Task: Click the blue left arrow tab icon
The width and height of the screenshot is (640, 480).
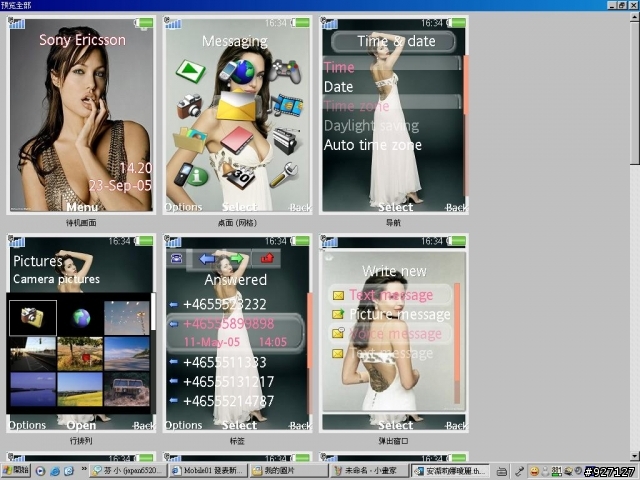Action: (207, 258)
